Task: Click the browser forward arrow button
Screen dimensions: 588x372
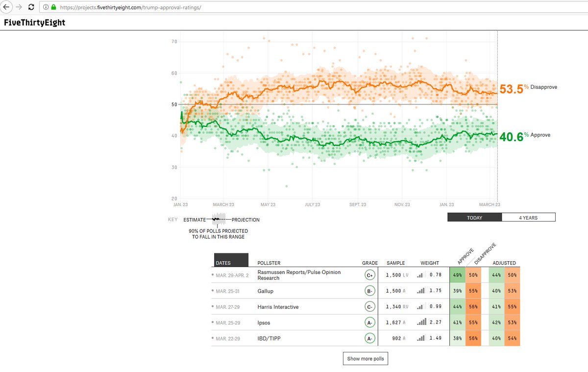Action: pyautogui.click(x=19, y=7)
